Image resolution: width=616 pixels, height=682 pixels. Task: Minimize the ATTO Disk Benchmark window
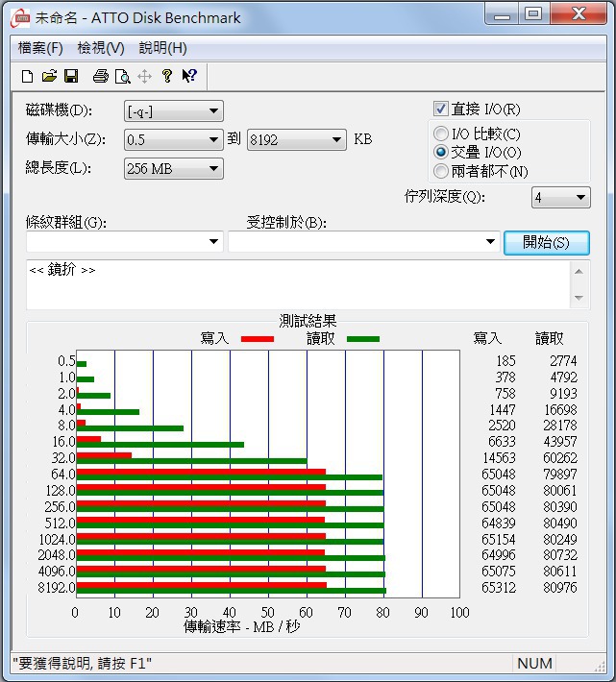click(501, 14)
